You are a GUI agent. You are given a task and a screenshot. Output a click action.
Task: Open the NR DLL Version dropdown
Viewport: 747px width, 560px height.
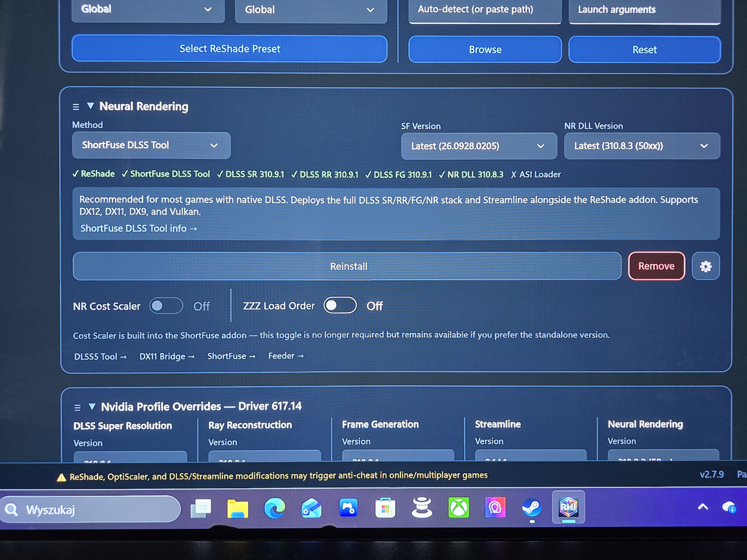pyautogui.click(x=642, y=146)
